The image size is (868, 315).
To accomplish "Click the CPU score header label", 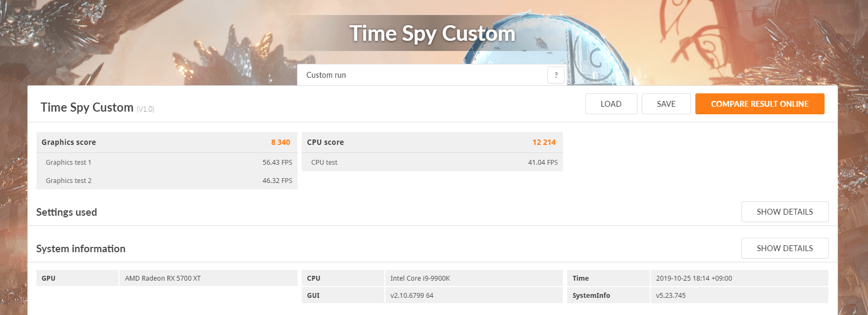I will coord(325,142).
